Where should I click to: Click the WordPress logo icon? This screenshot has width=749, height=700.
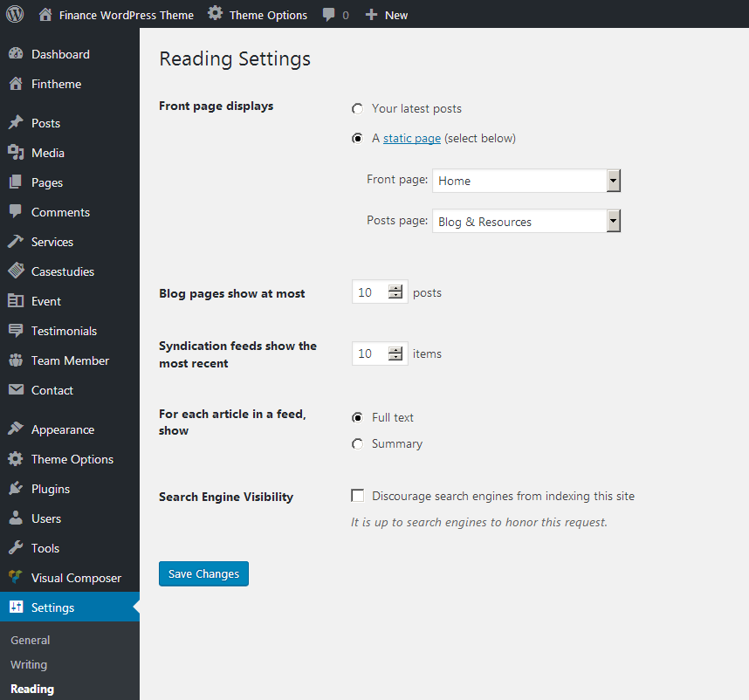point(15,15)
